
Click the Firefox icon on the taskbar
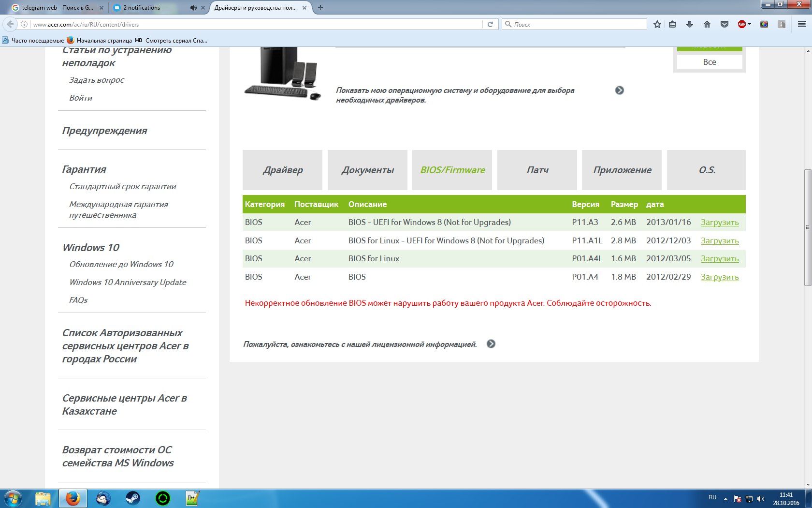(73, 498)
